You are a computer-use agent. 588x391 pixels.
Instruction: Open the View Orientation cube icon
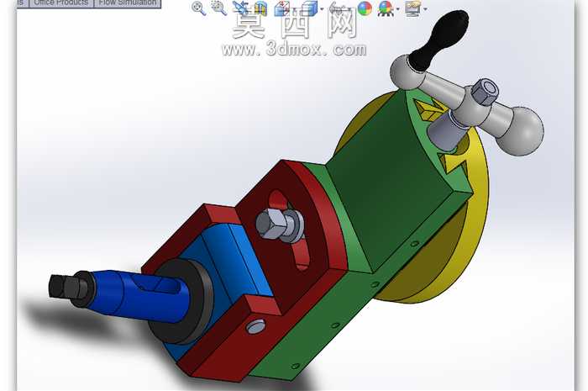(x=281, y=8)
